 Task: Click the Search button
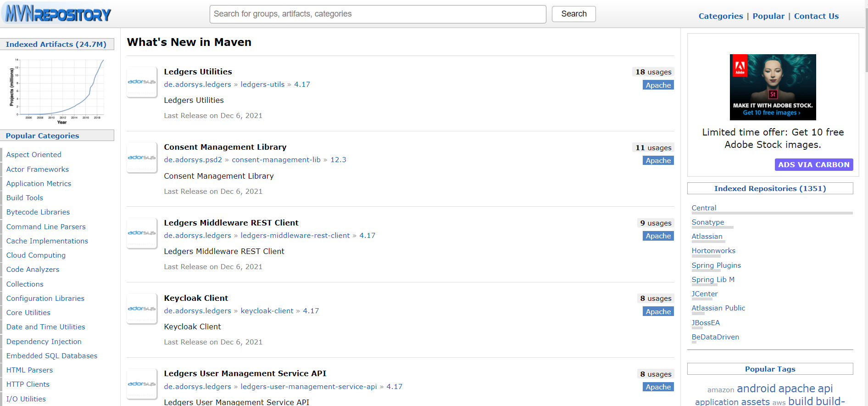[x=573, y=14]
